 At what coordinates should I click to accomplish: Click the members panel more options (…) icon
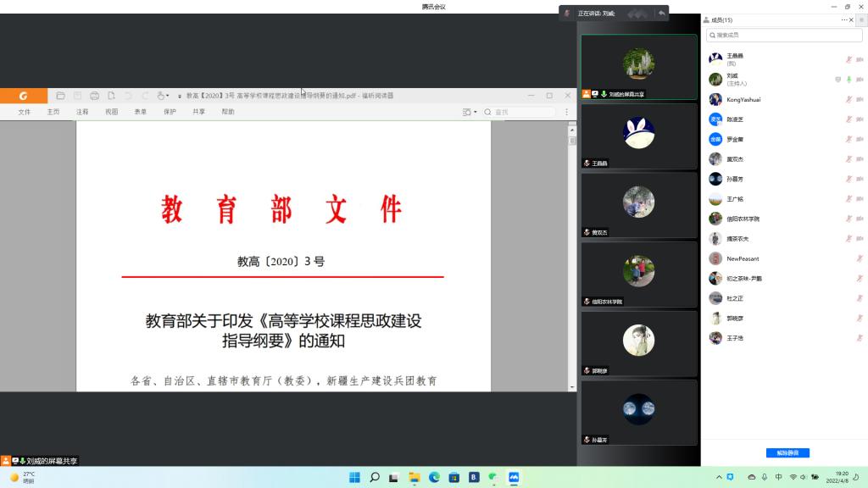point(845,19)
